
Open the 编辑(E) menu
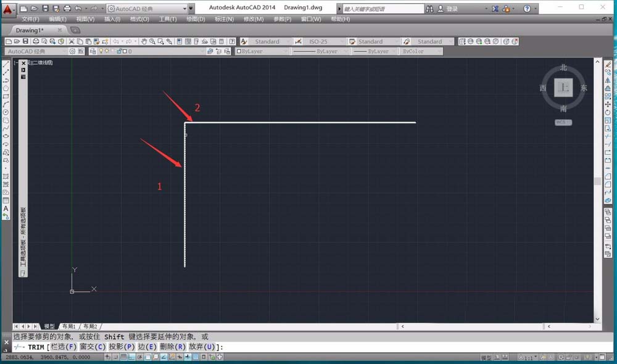(57, 19)
